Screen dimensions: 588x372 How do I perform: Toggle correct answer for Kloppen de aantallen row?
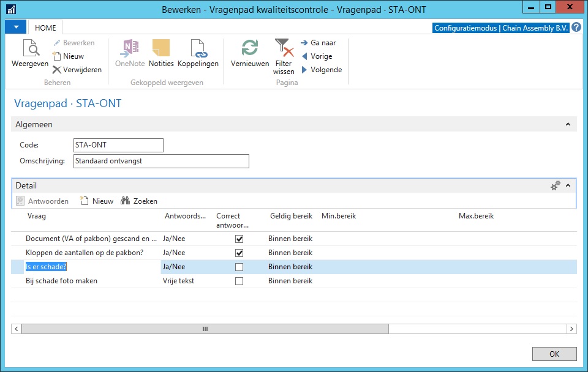click(x=239, y=253)
